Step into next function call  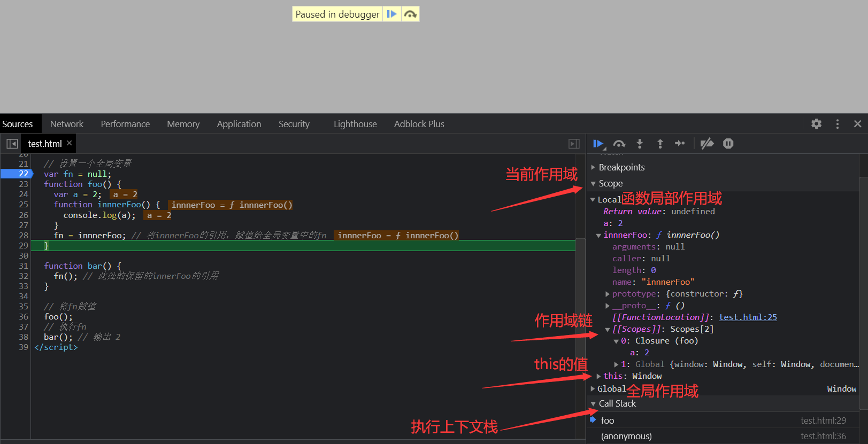click(640, 144)
